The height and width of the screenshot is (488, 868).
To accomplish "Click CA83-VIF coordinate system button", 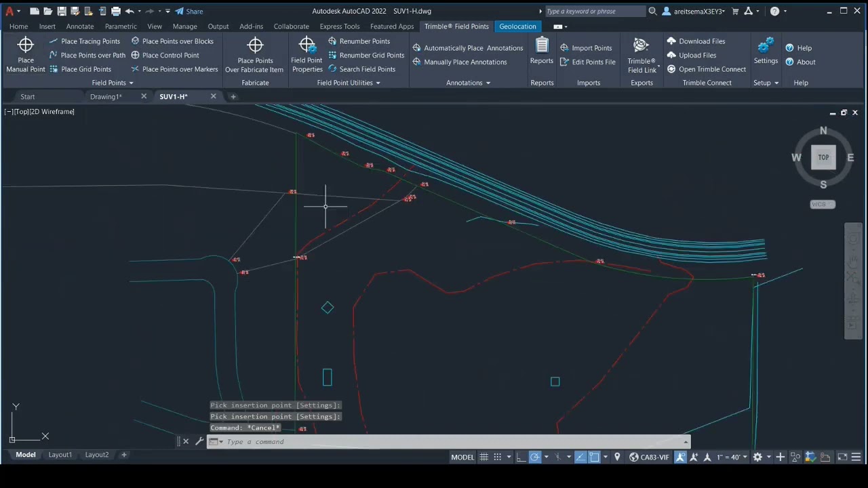I will click(649, 457).
